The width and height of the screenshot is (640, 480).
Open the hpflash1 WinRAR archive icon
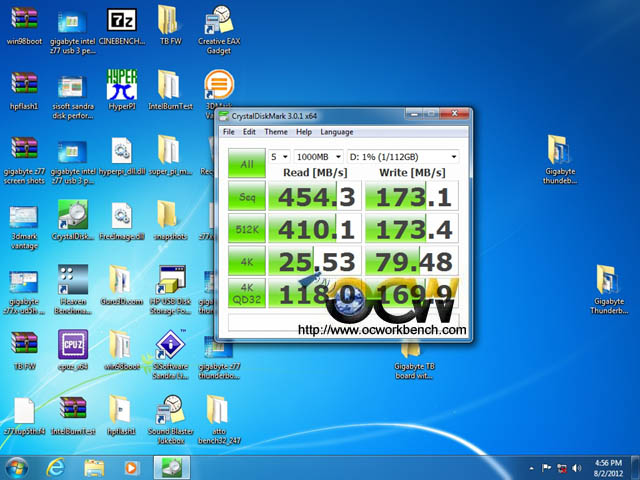24,83
